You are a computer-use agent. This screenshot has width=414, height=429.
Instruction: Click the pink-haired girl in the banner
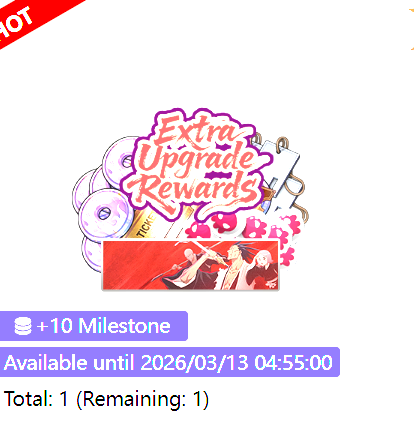pyautogui.click(x=265, y=268)
